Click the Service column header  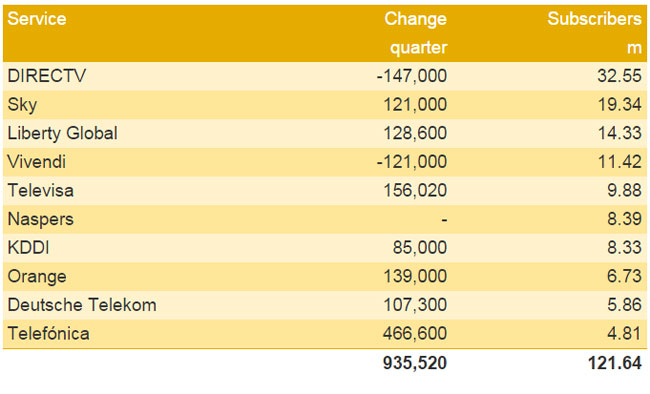tap(37, 19)
